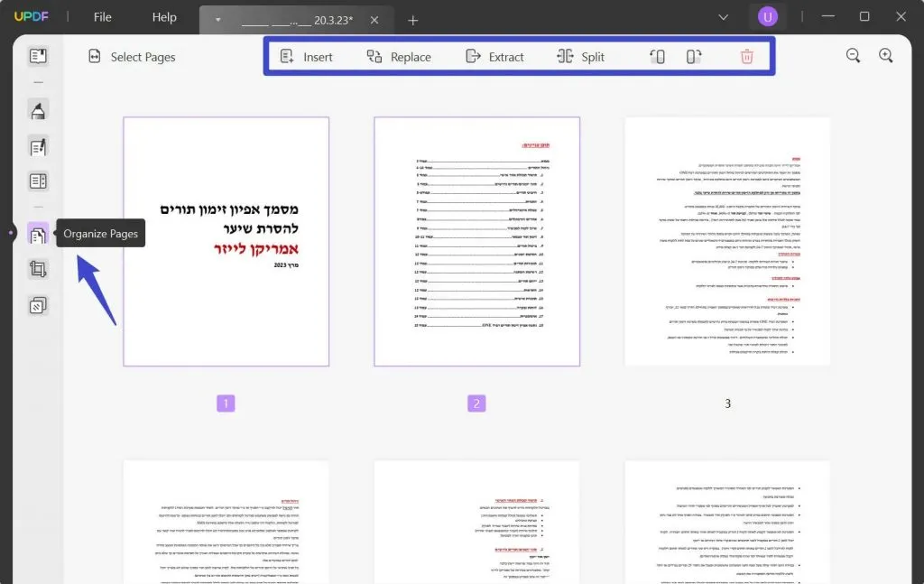Click the page number 3 label
924x584 pixels.
728,403
